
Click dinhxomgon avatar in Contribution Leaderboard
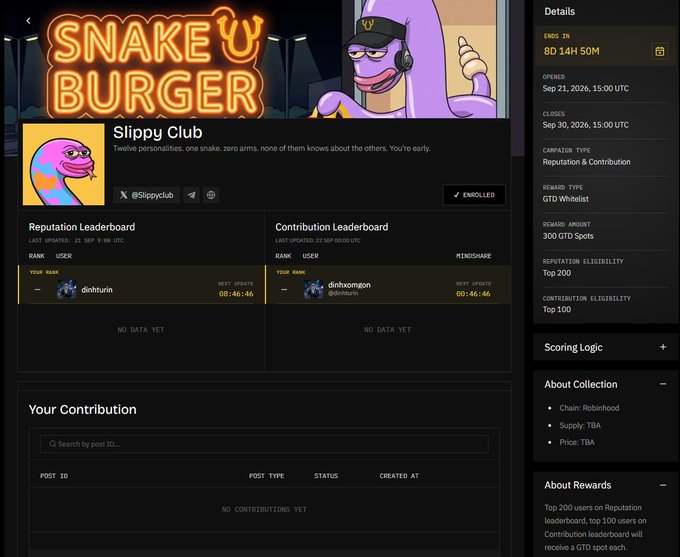313,290
